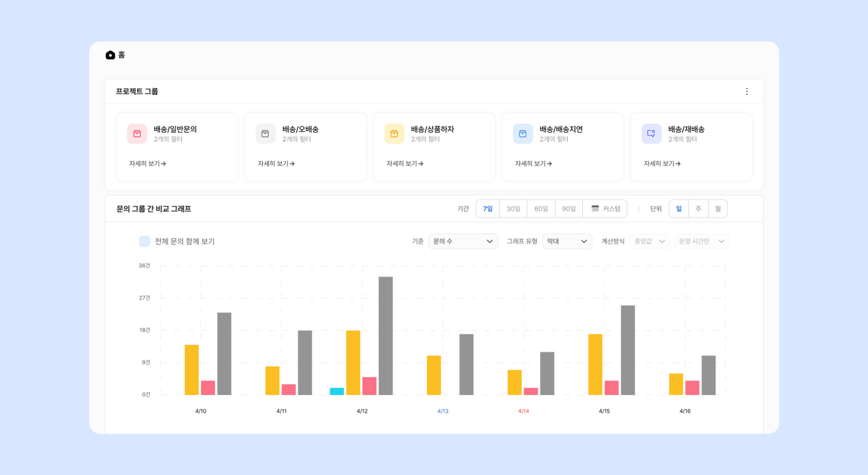Open the 커스텀 calendar date picker

click(605, 209)
